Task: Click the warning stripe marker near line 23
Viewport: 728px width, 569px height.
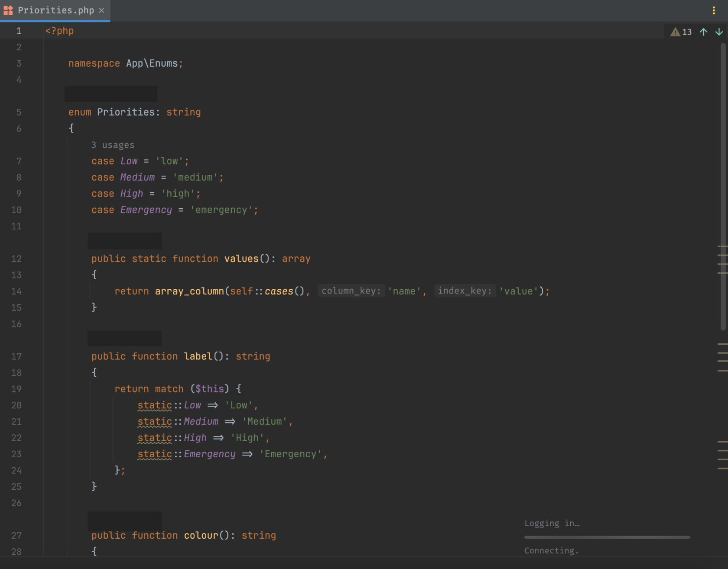Action: coord(722,451)
